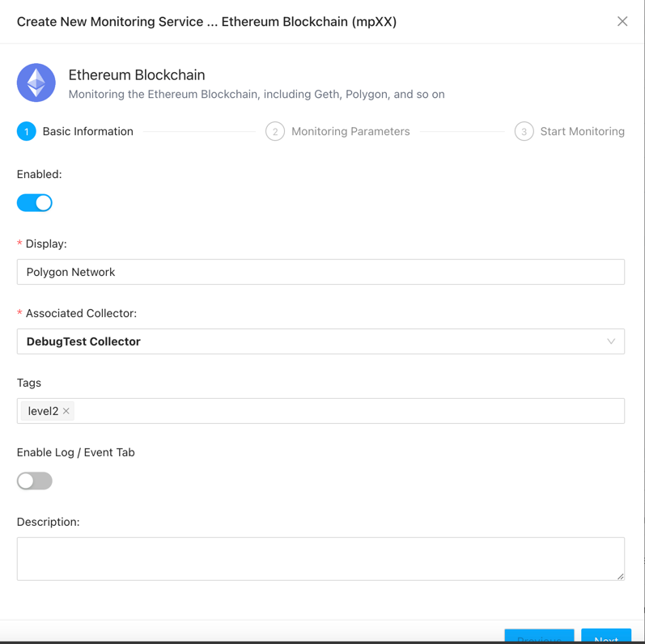Turn on Enable Log / Event Tab
645x644 pixels.
pos(35,481)
